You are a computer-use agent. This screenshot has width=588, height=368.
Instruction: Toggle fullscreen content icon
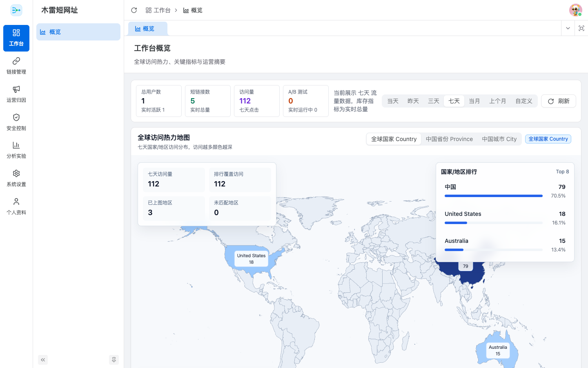coord(581,28)
